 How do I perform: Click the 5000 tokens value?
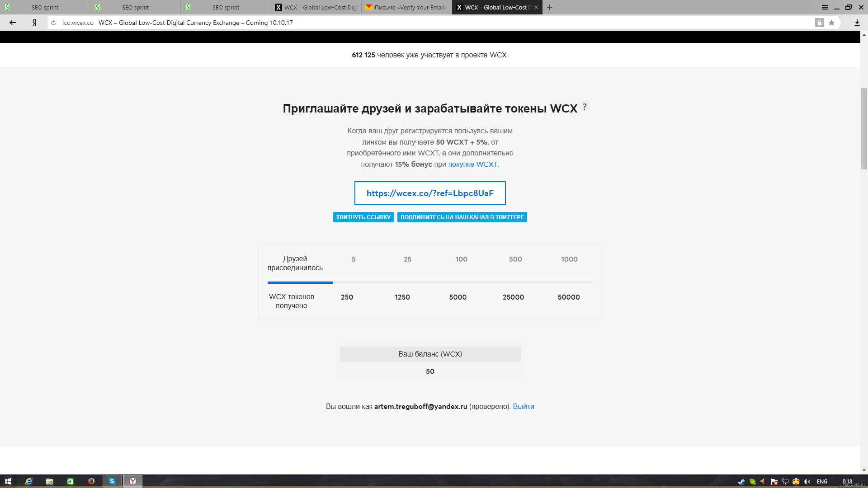tap(458, 297)
